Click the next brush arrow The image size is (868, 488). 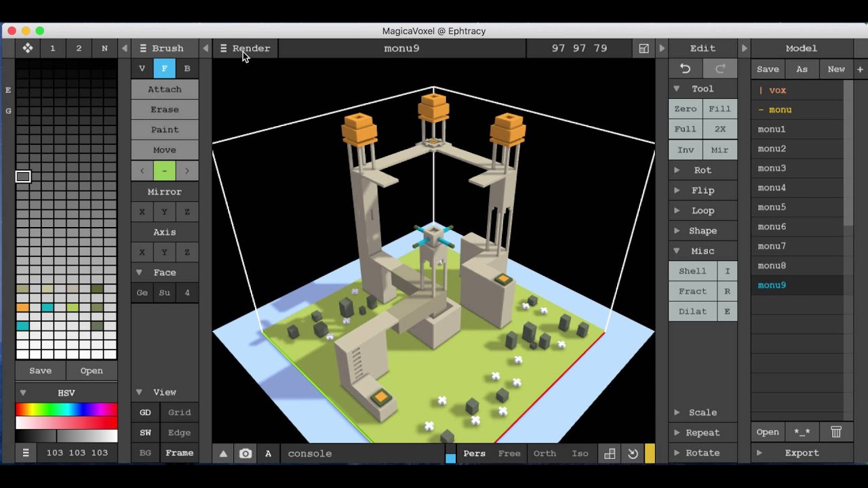187,171
